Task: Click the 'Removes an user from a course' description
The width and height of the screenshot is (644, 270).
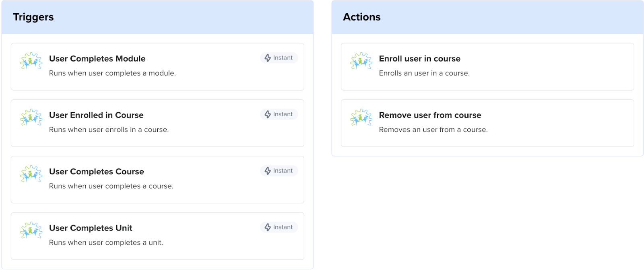Action: coord(433,130)
